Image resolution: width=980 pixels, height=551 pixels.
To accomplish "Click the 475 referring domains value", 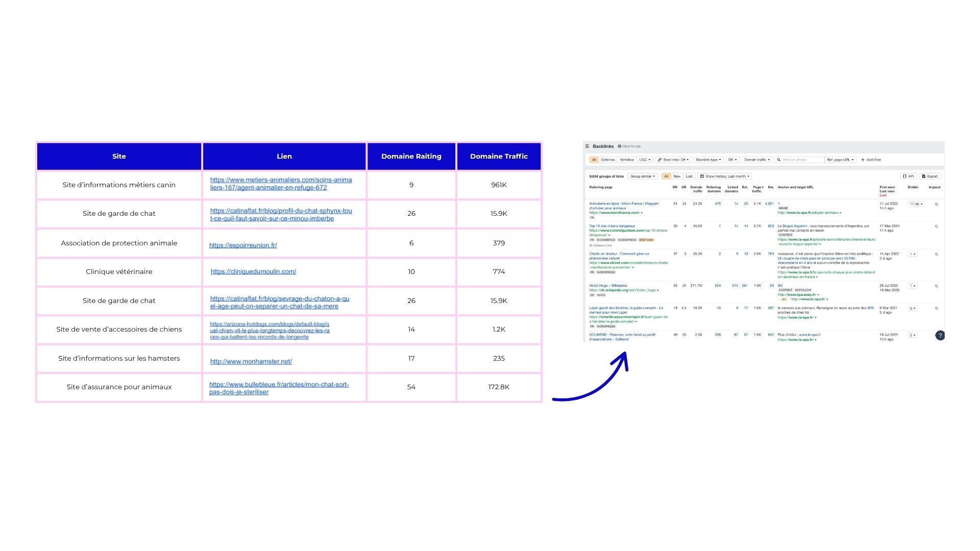I will tap(718, 204).
